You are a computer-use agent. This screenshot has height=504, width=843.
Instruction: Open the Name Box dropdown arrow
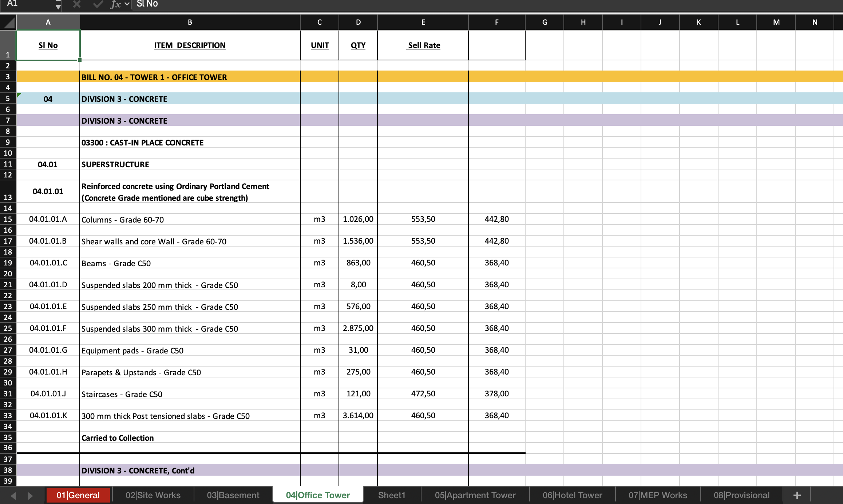click(58, 6)
